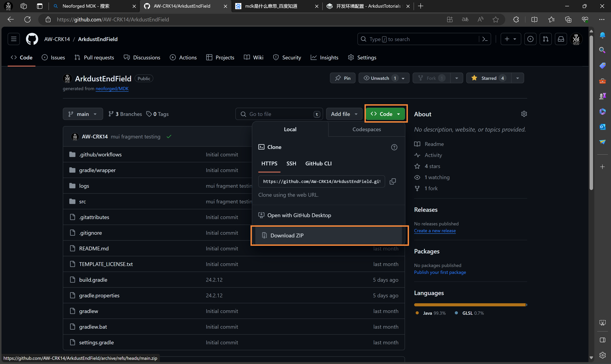Open the src folder
The image size is (611, 364).
point(83,202)
